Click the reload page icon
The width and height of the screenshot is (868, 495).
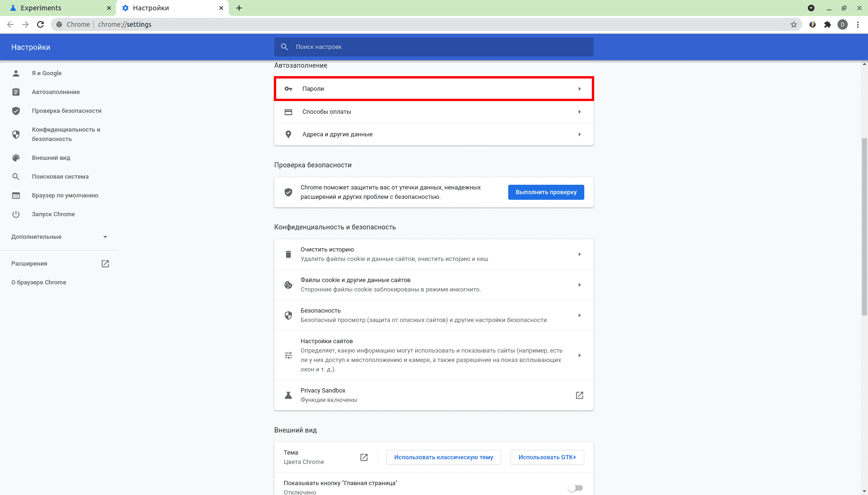[x=40, y=24]
